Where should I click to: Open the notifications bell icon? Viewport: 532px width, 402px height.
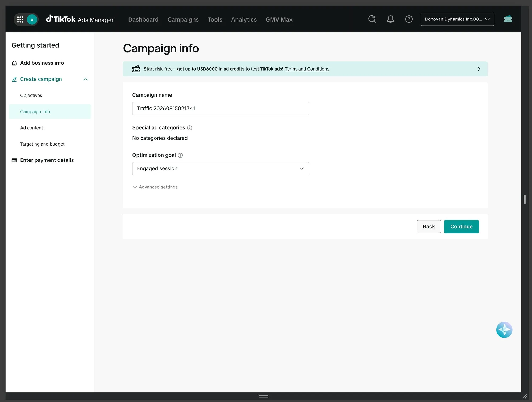[x=390, y=19]
